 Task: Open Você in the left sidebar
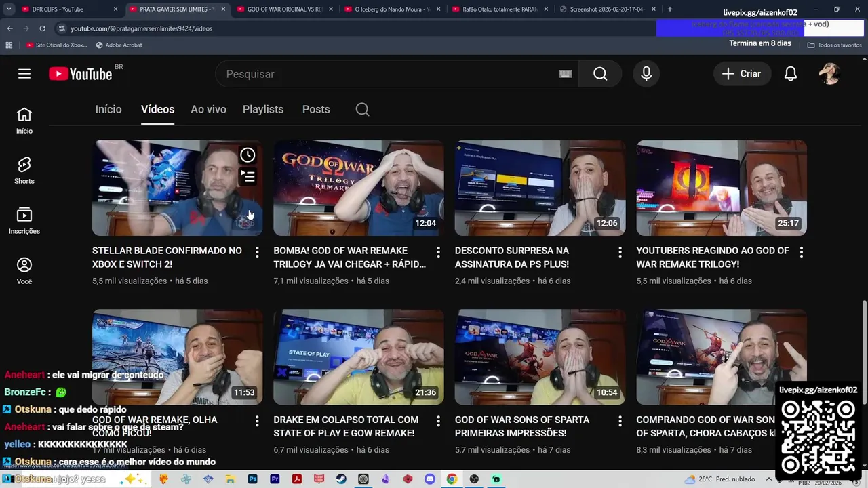[24, 272]
